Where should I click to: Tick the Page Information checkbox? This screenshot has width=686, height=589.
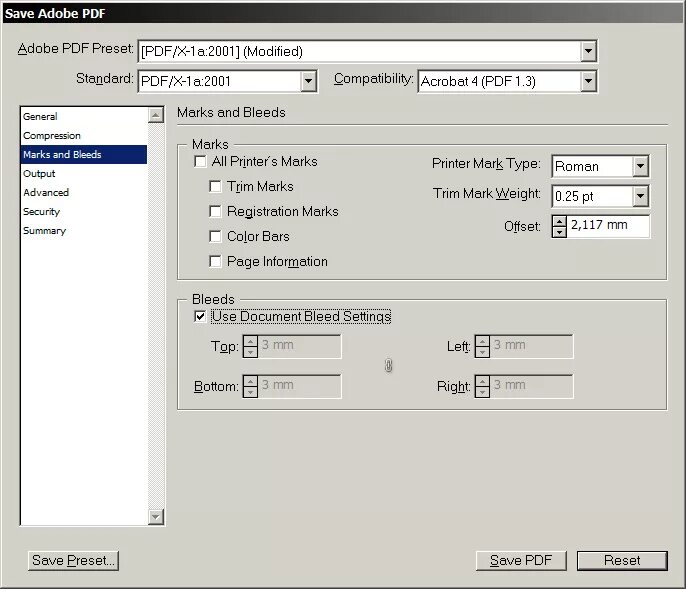click(x=215, y=261)
